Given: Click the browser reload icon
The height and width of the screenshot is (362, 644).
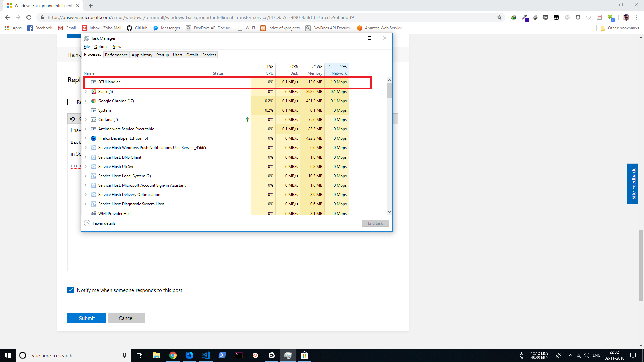Looking at the screenshot, I should 29,17.
